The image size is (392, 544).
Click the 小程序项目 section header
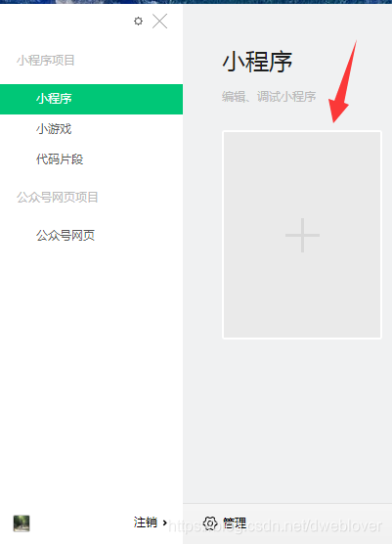click(45, 61)
